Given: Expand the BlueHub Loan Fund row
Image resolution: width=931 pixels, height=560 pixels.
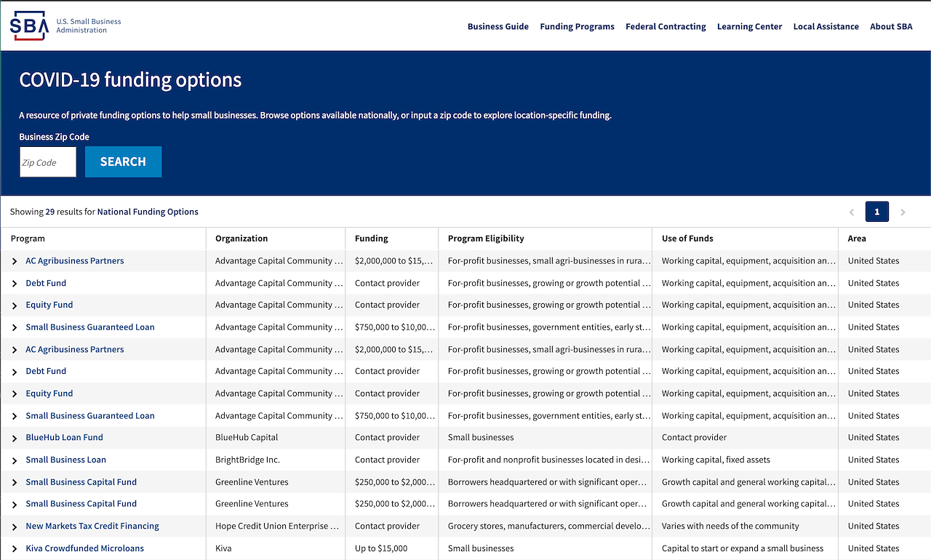Looking at the screenshot, I should (15, 438).
